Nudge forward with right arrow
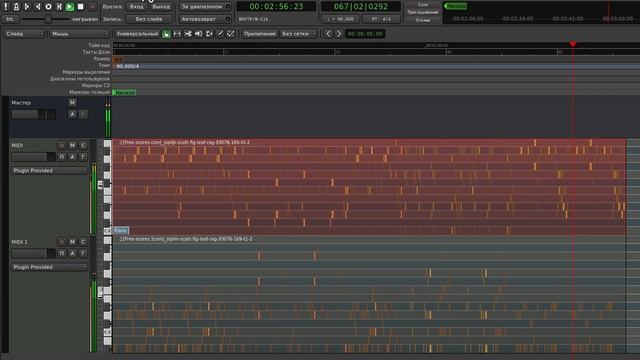The width and height of the screenshot is (640, 360). (x=339, y=34)
